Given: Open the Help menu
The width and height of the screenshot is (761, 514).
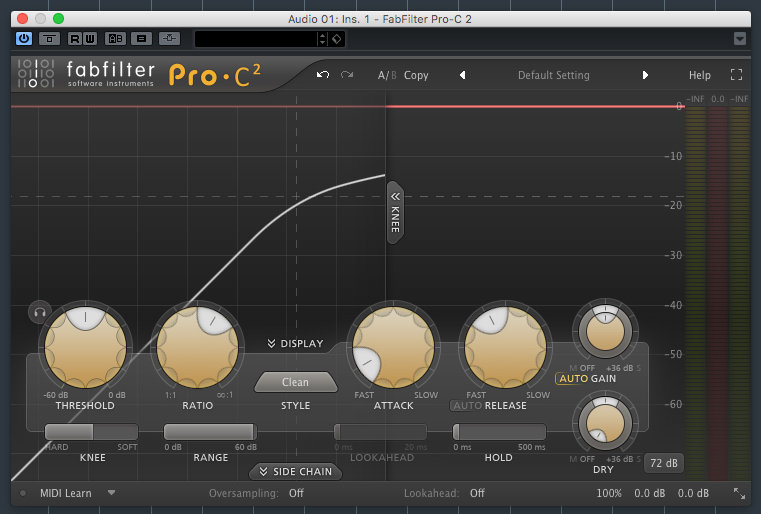Looking at the screenshot, I should 699,75.
